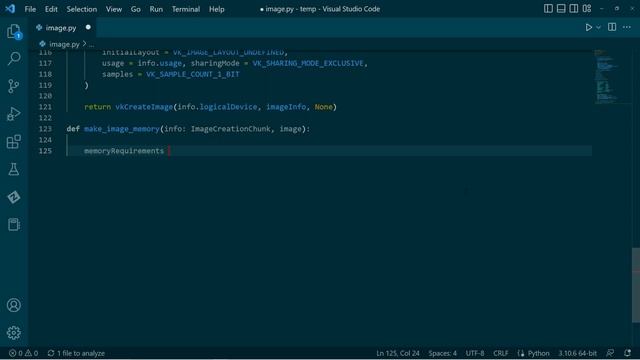Click 'VK_SAMPLE_COUNT_1_BIT' constant
The height and width of the screenshot is (360, 640).
pos(193,74)
